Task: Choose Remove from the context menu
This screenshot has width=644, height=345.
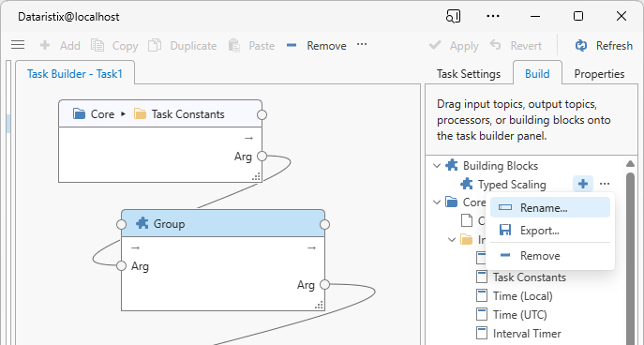Action: click(x=550, y=255)
